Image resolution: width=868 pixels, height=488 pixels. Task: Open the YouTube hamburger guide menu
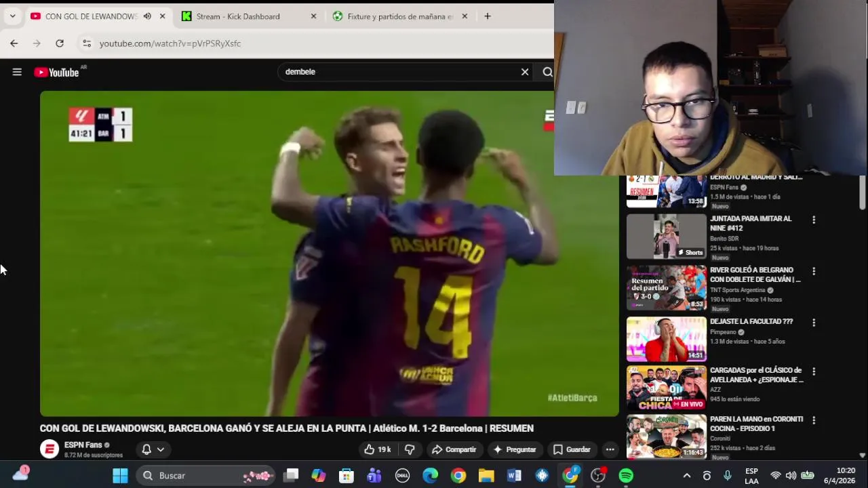click(x=17, y=72)
